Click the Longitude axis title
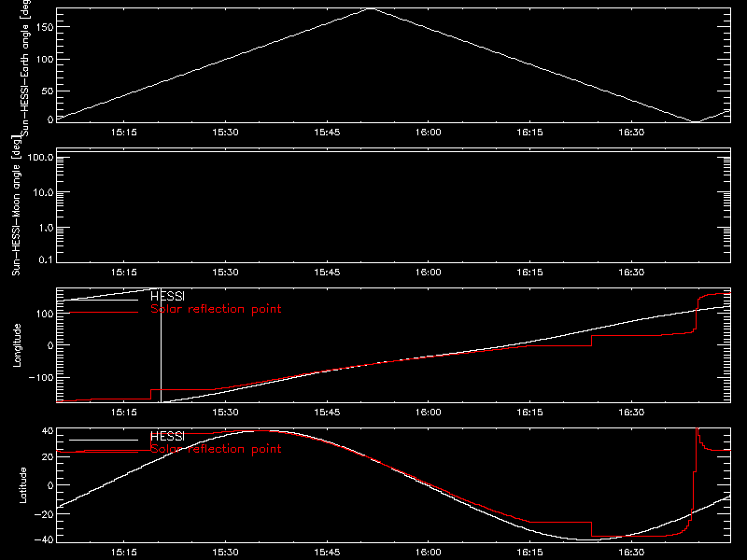 coord(18,345)
